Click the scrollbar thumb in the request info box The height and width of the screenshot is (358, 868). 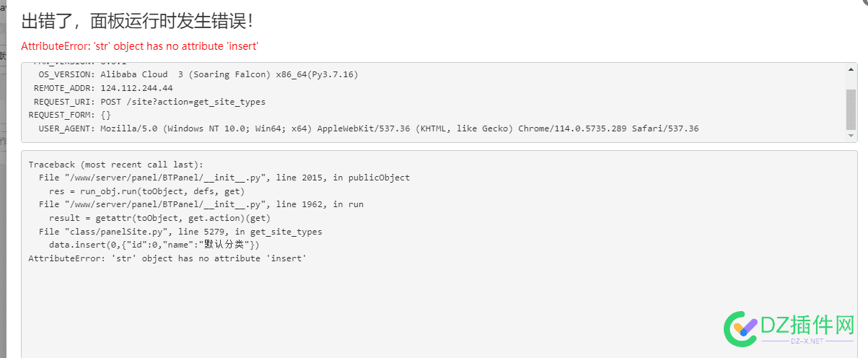pyautogui.click(x=851, y=109)
